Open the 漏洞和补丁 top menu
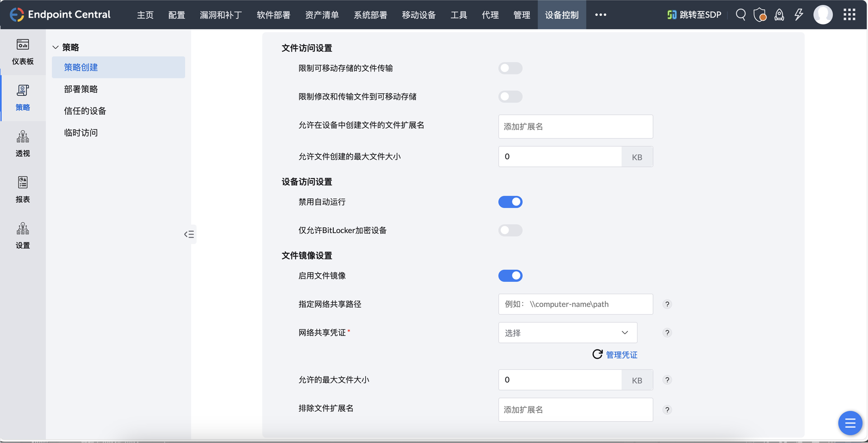 221,15
